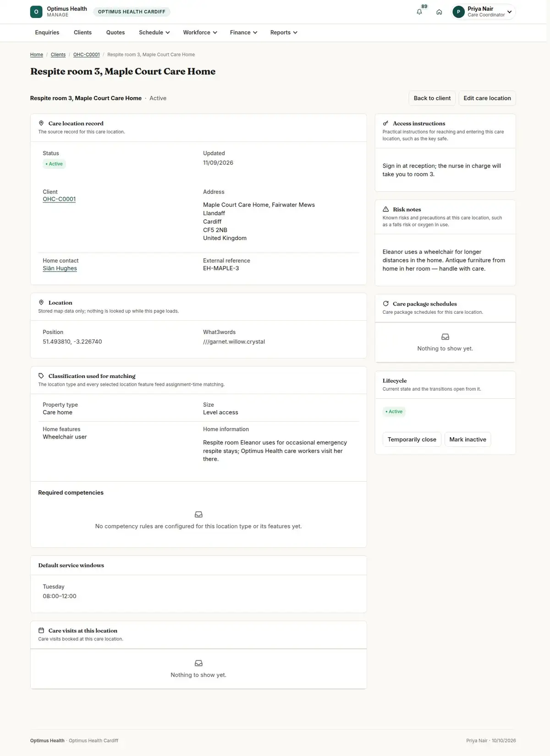
Task: Open the Clients nav item
Action: (82, 33)
